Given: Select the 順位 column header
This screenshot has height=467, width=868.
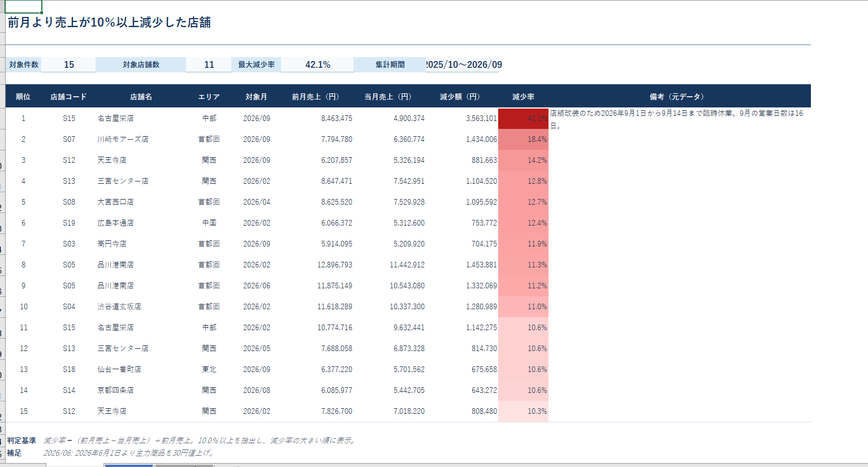Looking at the screenshot, I should (23, 97).
